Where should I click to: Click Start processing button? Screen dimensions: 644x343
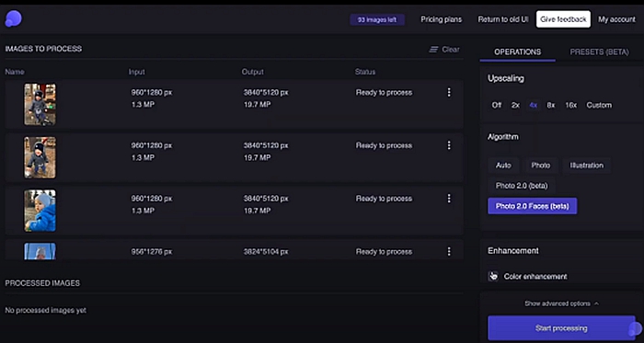561,328
